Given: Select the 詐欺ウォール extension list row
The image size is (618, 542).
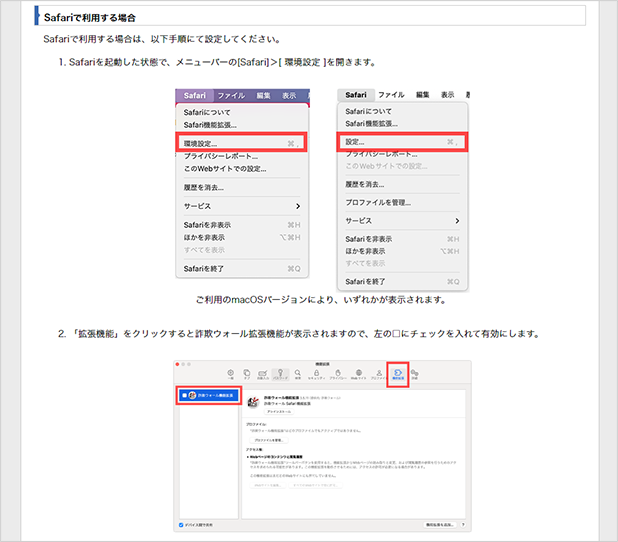Looking at the screenshot, I should pyautogui.click(x=210, y=396).
